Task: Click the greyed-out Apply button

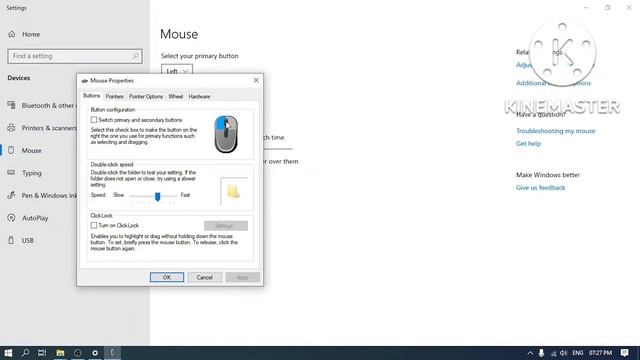Action: pos(242,277)
